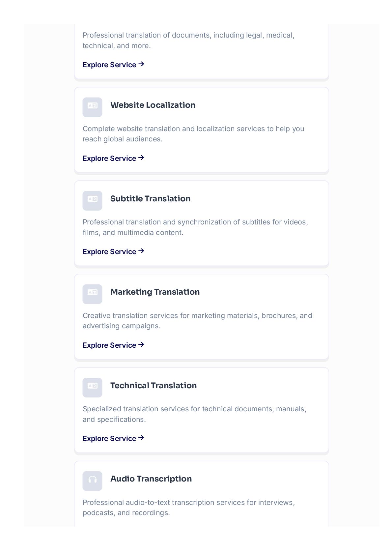Click the Audio Transcription headphones icon

[x=92, y=481]
